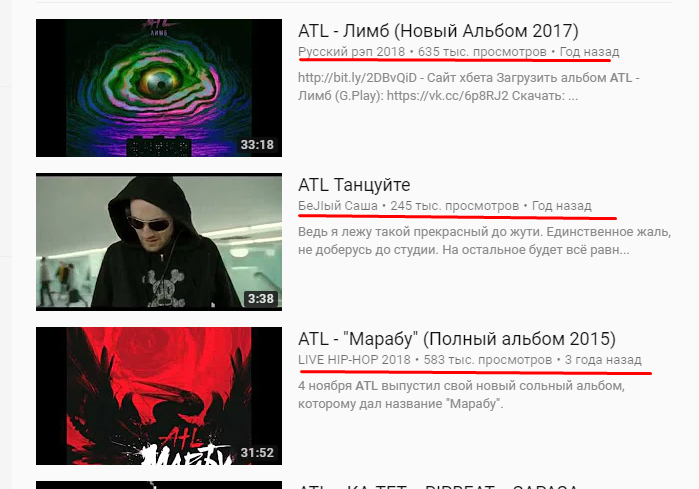Click the Танцуйте description beginning Ведь я лежу
The width and height of the screenshot is (699, 489).
(485, 241)
